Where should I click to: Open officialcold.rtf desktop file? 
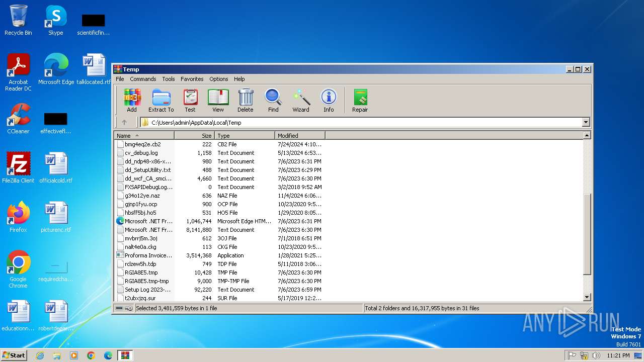[56, 168]
